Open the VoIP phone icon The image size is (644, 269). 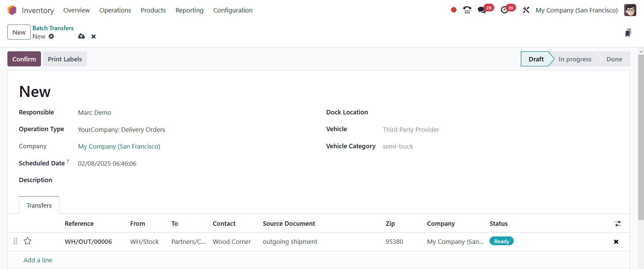pos(467,10)
